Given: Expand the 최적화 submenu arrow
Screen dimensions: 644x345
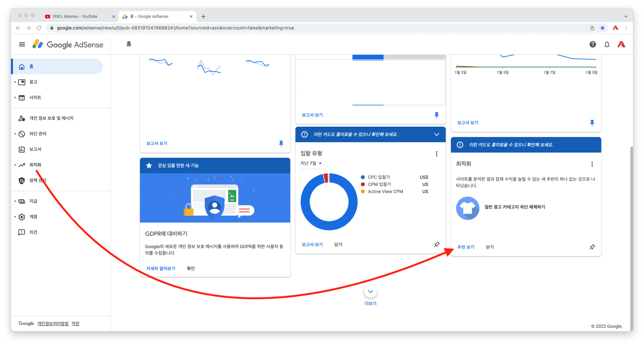Looking at the screenshot, I should [x=15, y=165].
